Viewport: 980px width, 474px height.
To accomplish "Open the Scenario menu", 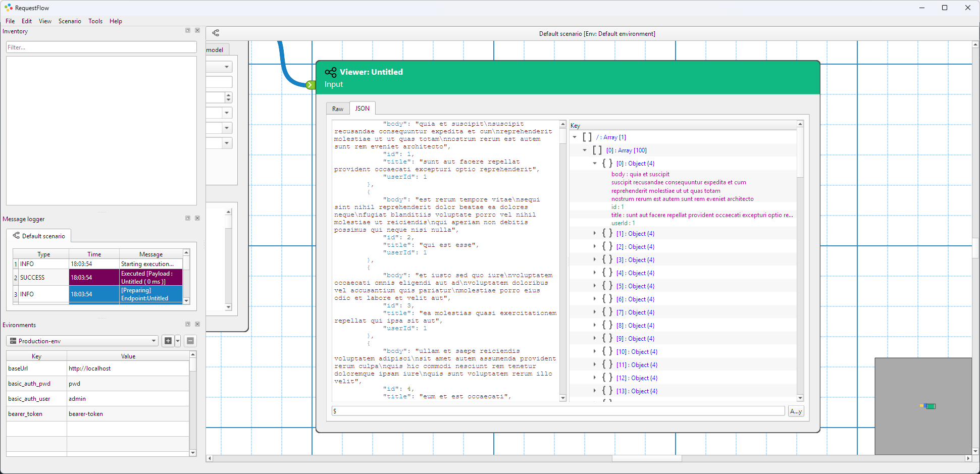I will (70, 21).
